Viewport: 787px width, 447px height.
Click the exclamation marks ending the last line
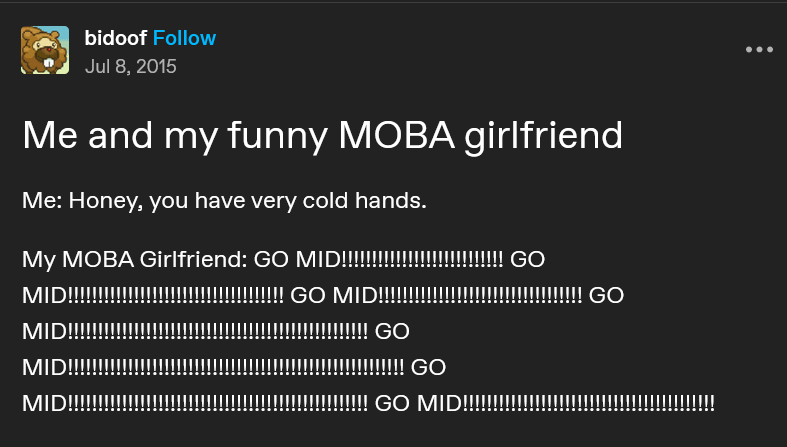pos(588,403)
